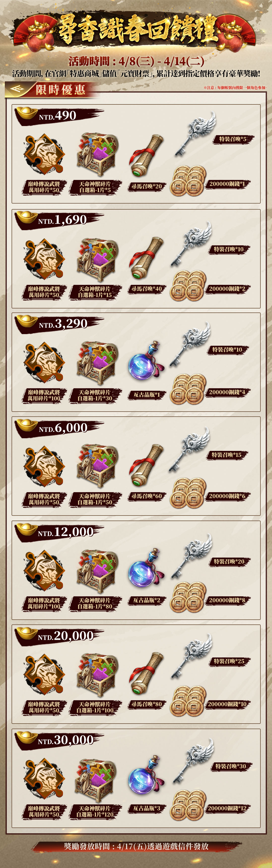
Task: Click the 巔峰傳說武將萬用碎片*100 label in NTD.12,000 tier
Action: point(44,603)
